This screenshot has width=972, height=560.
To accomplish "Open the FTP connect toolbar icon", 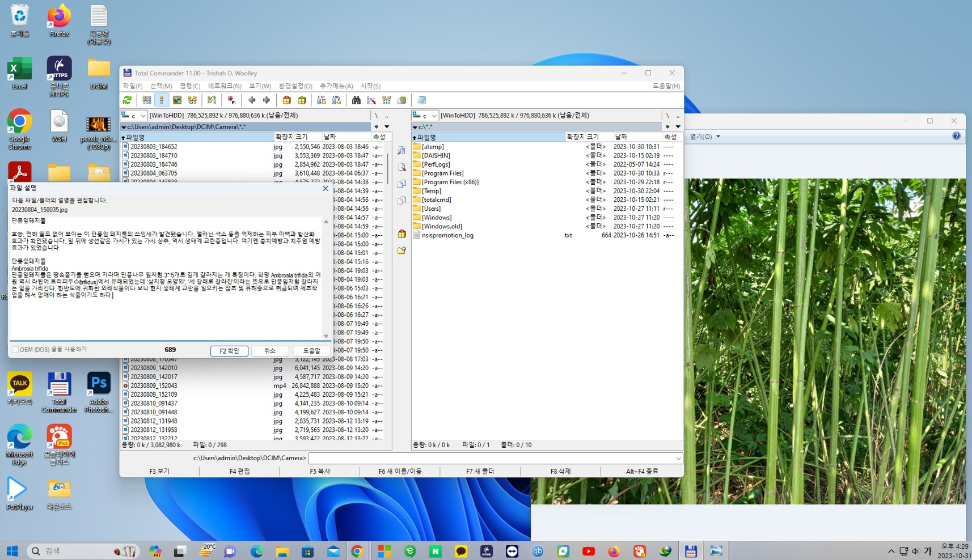I will [321, 100].
